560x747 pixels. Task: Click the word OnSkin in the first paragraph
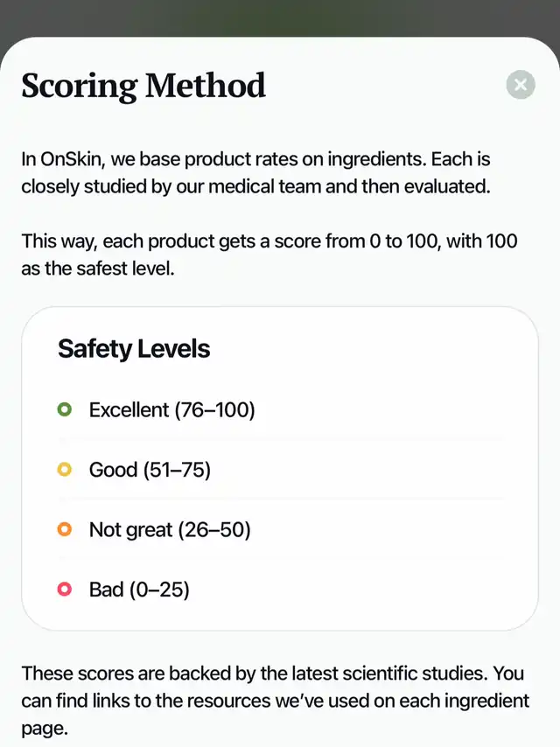pyautogui.click(x=72, y=159)
